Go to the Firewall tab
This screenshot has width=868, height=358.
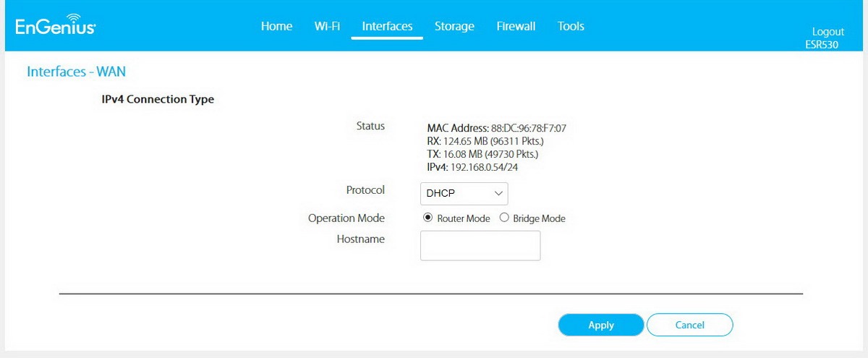(516, 26)
